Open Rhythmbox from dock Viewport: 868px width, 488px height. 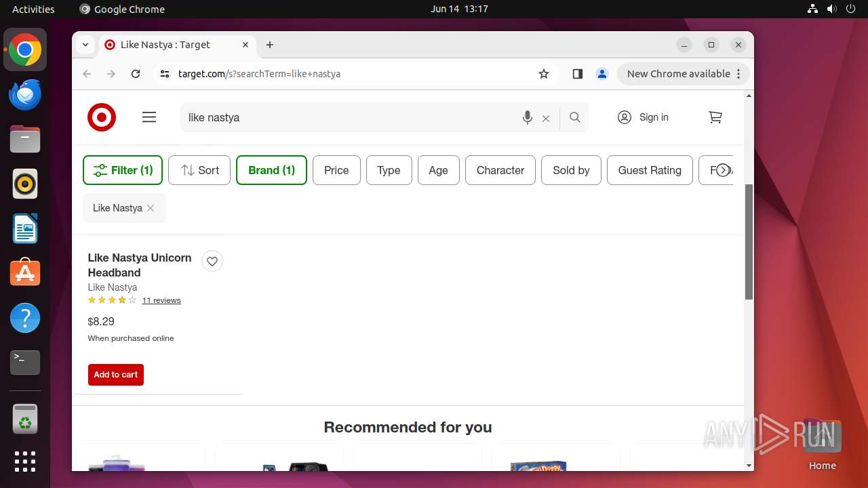point(25,184)
